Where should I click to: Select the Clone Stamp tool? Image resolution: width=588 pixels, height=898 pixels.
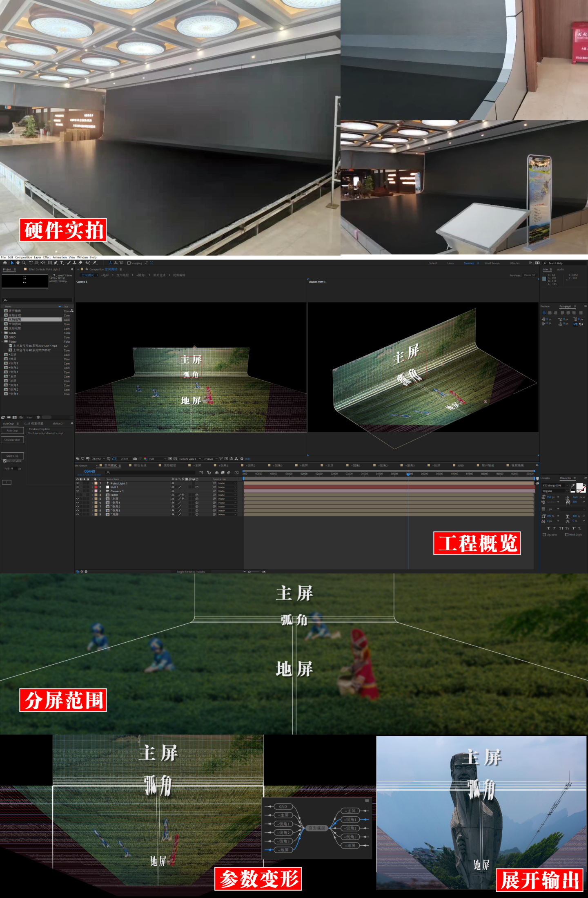tap(74, 263)
